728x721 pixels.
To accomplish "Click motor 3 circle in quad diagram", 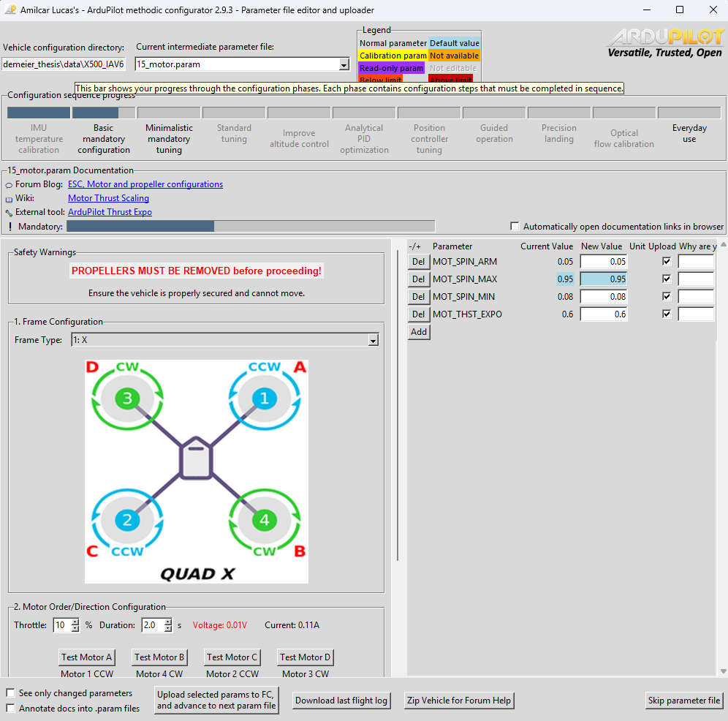I will click(127, 399).
